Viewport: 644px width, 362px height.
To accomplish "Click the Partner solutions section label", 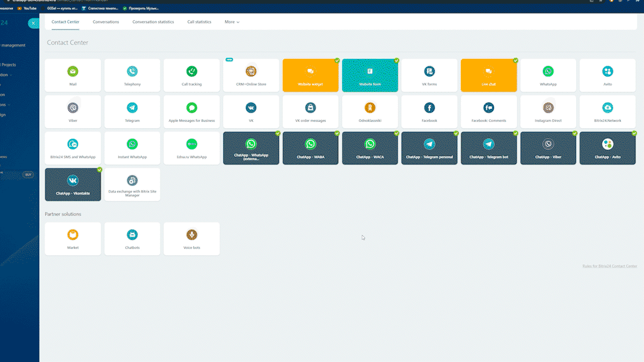I will pyautogui.click(x=63, y=214).
